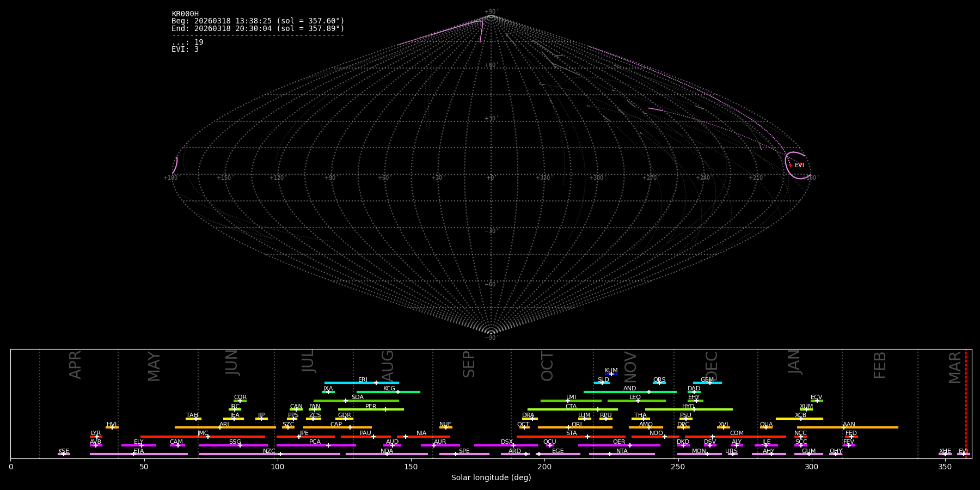980x490 pixels.
Task: Click the red EVI radiant dot
Action: pos(791,165)
